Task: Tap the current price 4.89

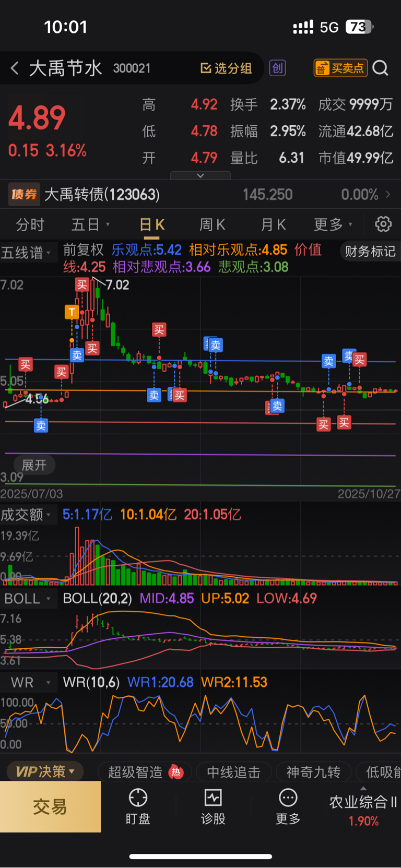Action: (37, 118)
